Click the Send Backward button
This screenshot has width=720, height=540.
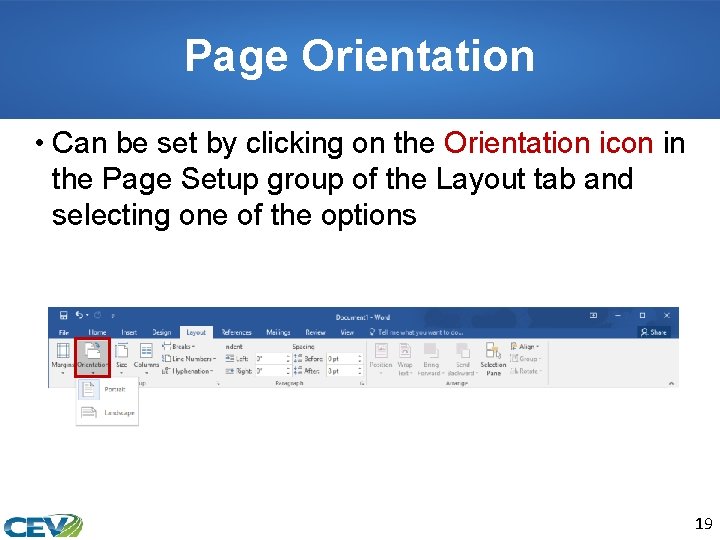click(x=462, y=359)
